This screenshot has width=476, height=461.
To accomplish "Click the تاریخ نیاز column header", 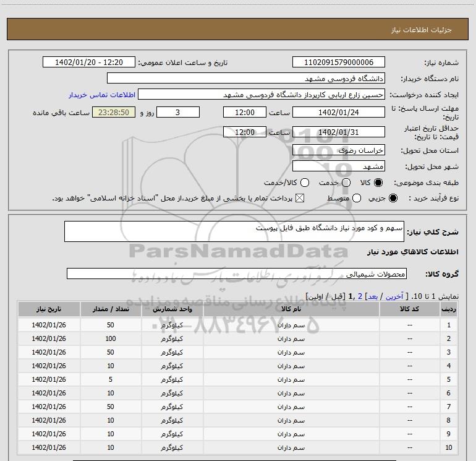I will (x=49, y=309).
